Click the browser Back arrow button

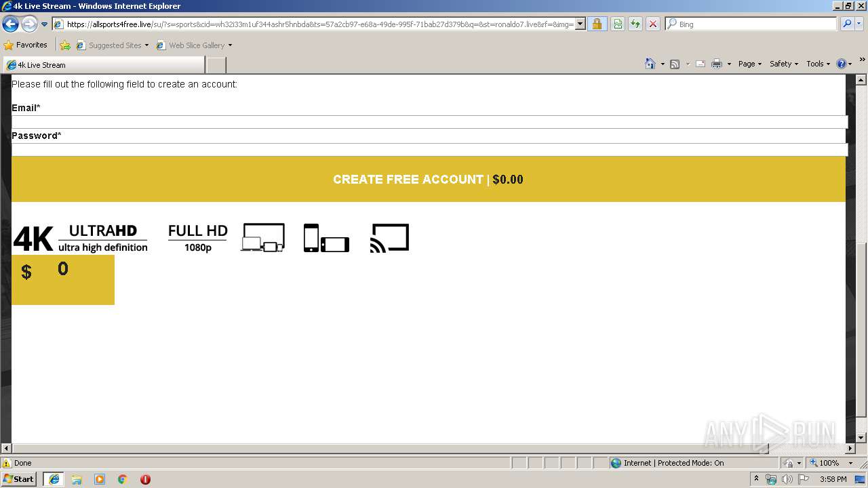pos(10,24)
